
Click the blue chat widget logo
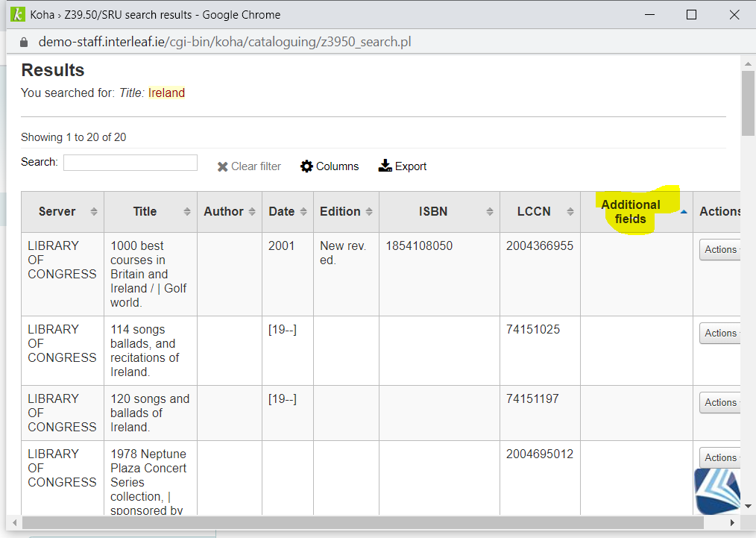tap(717, 491)
